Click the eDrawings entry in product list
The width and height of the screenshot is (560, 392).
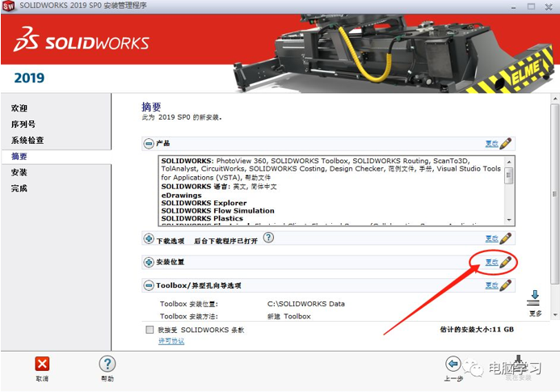[182, 196]
